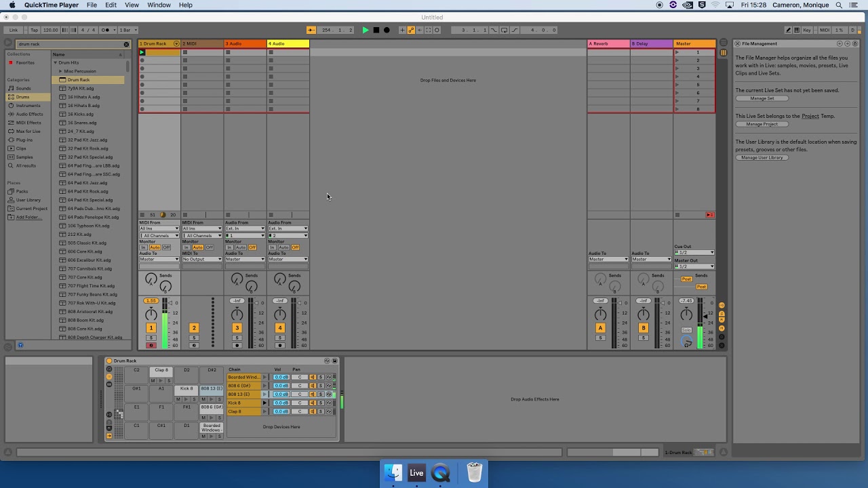This screenshot has height=488, width=868.
Task: Launch the first clip slot on Drum Rack track
Action: click(142, 52)
